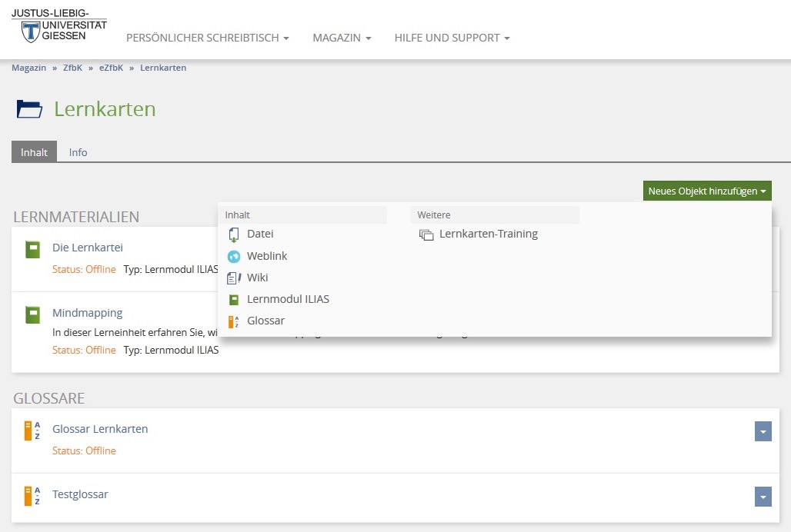Expand the Magazin navigation dropdown
This screenshot has width=791, height=532.
pos(342,38)
